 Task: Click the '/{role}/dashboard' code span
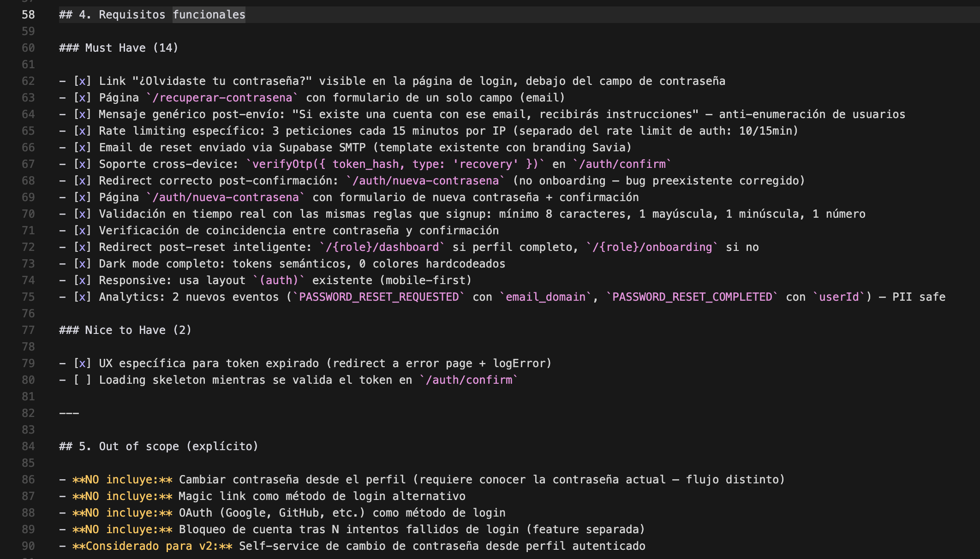(382, 247)
